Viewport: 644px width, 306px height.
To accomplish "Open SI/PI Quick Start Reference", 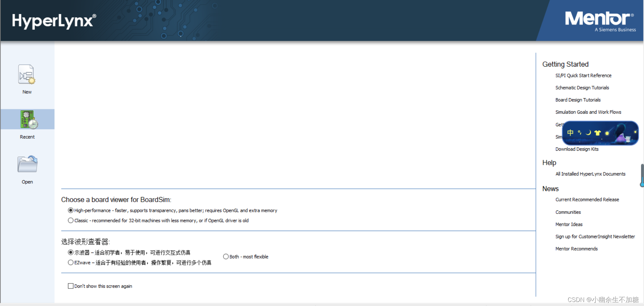I will 583,75.
